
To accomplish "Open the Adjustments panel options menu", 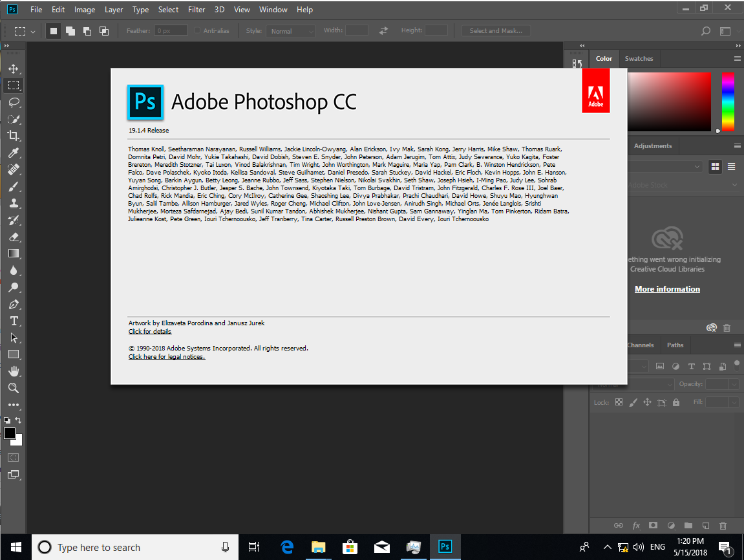I will click(x=737, y=146).
